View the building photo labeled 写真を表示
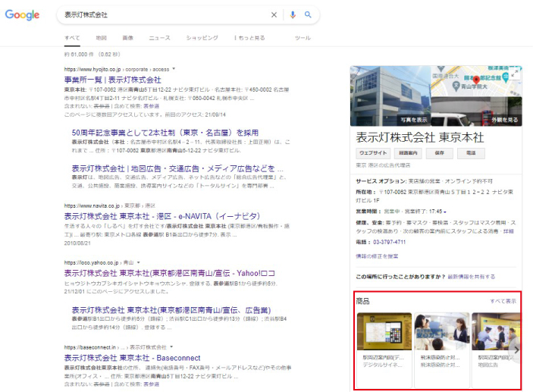The image size is (533, 392). tap(390, 96)
